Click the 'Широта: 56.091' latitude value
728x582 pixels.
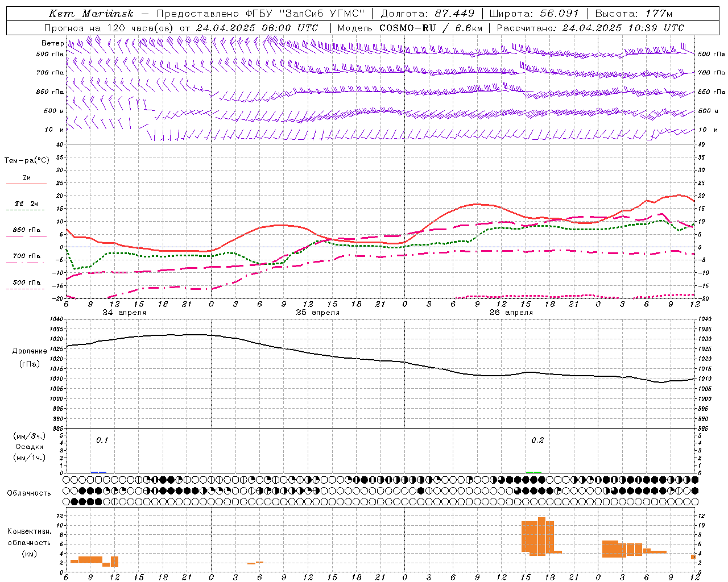click(534, 14)
